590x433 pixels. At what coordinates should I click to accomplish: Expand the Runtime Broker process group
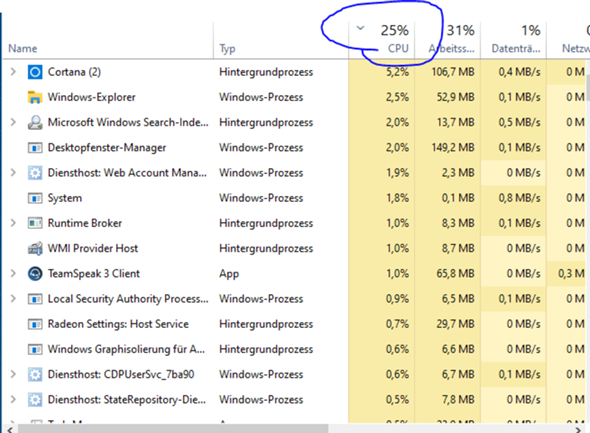[x=13, y=223]
